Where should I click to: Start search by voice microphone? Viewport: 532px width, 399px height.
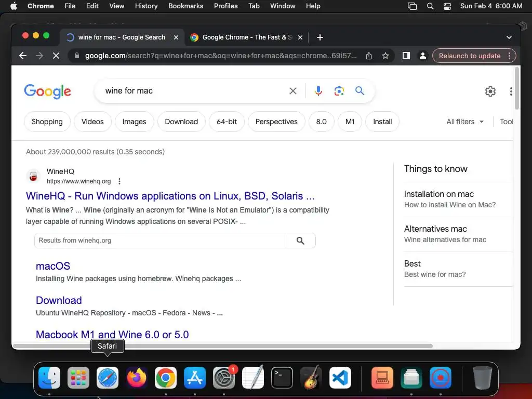(x=318, y=91)
